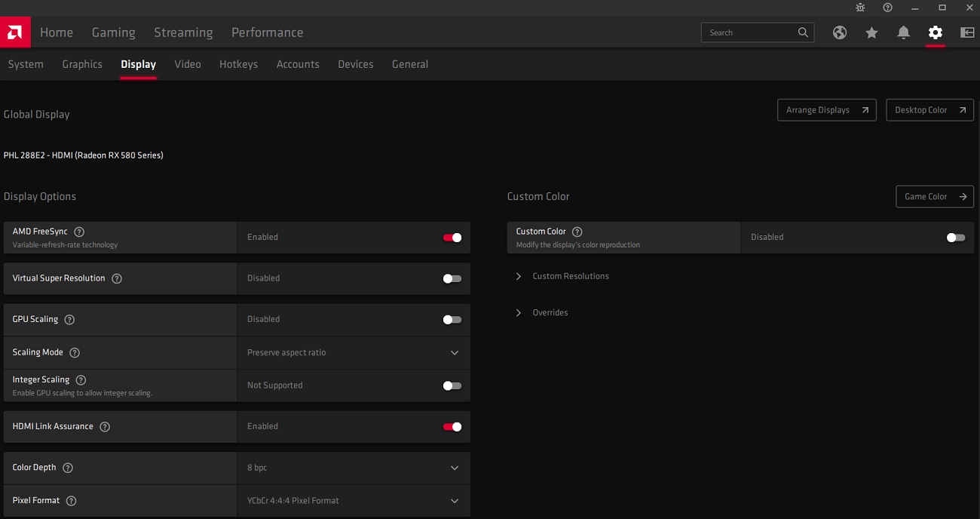Image resolution: width=980 pixels, height=519 pixels.
Task: Disable HDMI Link Assurance toggle
Action: coord(452,426)
